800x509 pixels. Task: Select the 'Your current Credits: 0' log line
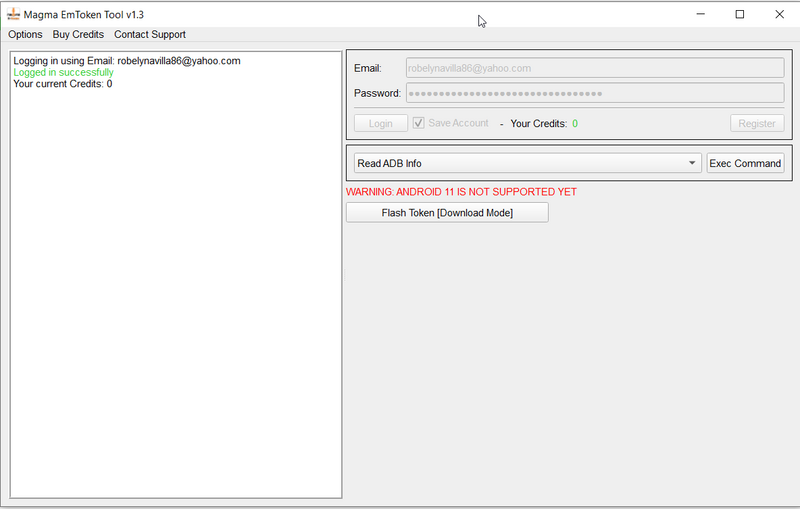(x=63, y=84)
